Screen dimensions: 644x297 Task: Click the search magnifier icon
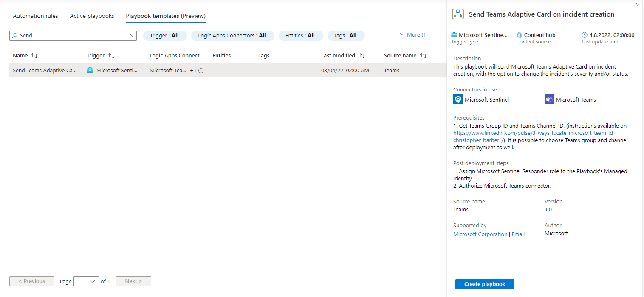(15, 36)
